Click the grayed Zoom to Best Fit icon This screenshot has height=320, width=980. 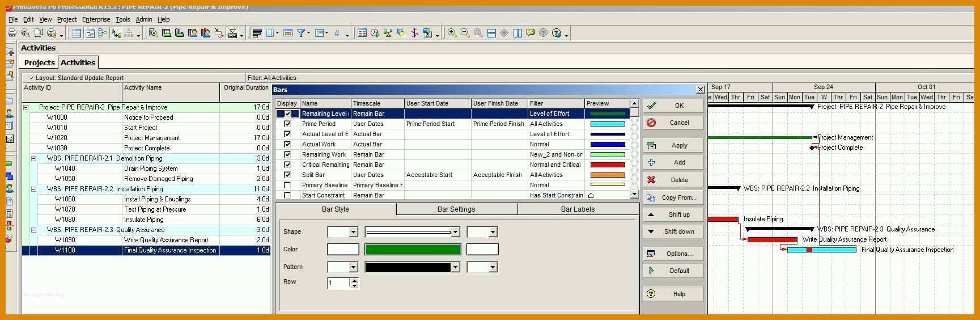pos(478,33)
